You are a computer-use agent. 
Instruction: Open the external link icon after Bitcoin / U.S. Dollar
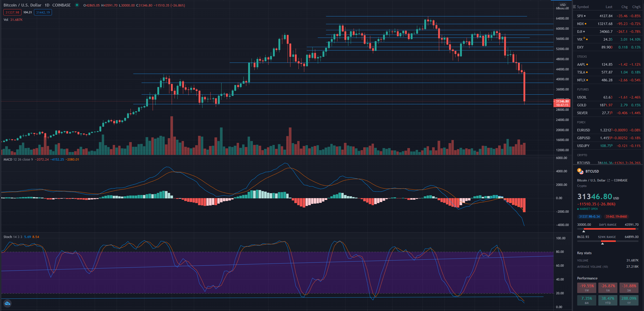pyautogui.click(x=609, y=180)
